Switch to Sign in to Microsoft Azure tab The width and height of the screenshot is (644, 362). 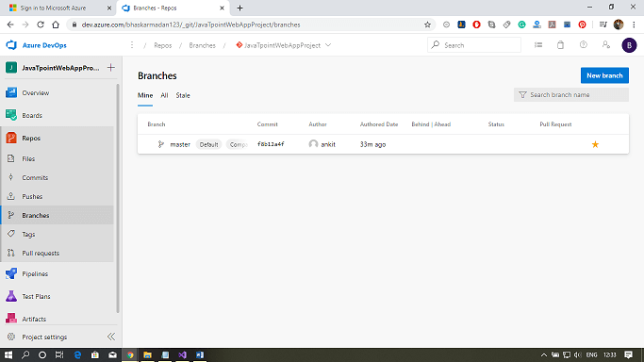(54, 8)
